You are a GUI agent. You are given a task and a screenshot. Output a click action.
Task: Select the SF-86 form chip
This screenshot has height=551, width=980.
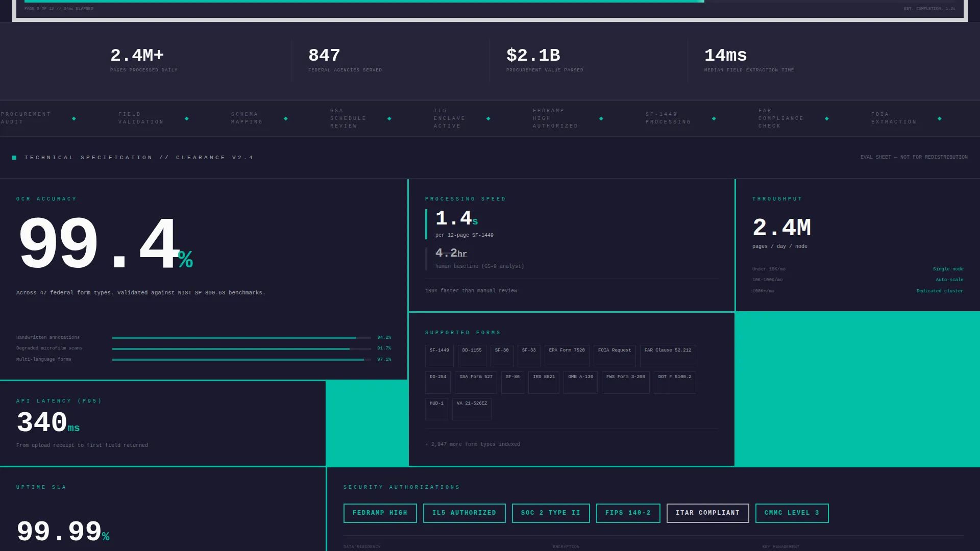pos(512,382)
